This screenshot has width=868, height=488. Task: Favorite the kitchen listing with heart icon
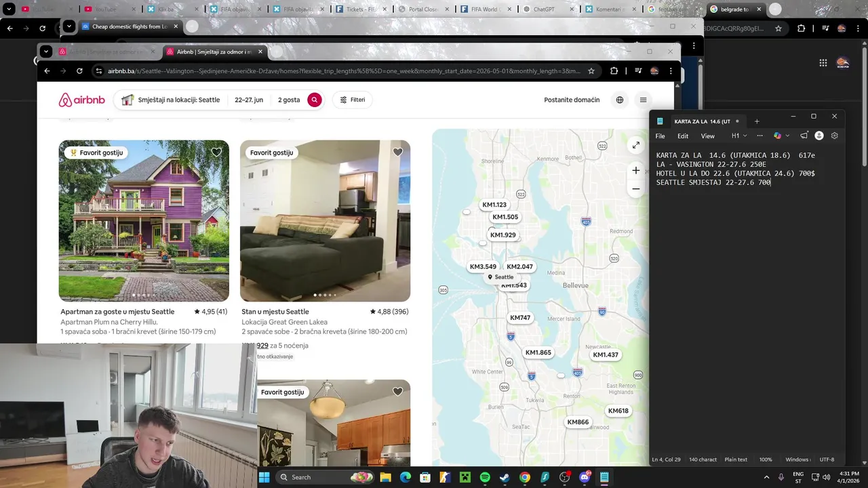click(x=398, y=392)
